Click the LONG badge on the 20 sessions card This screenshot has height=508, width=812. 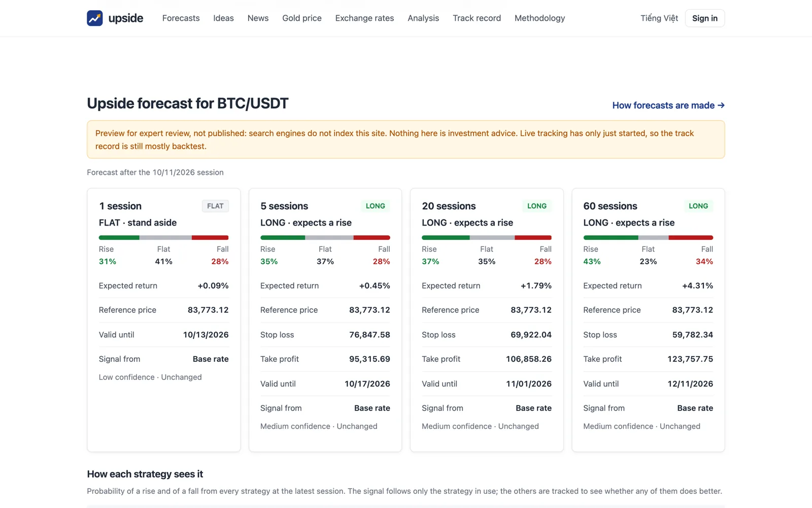tap(537, 206)
